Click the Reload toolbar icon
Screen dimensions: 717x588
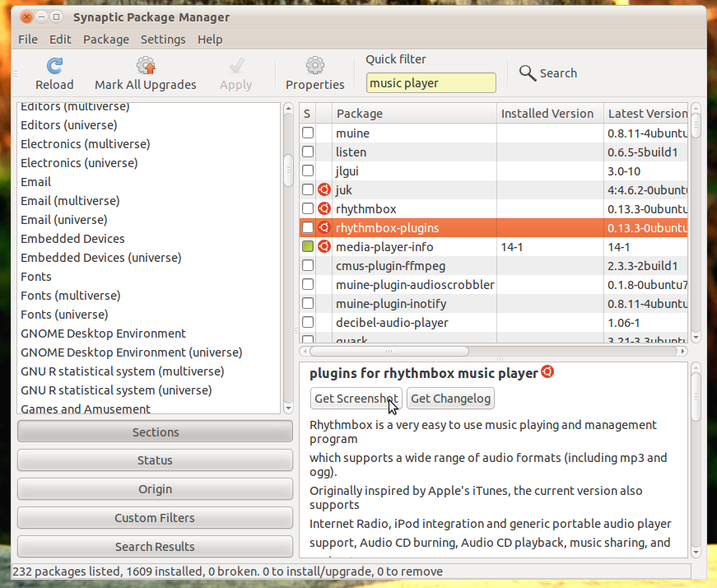pyautogui.click(x=54, y=66)
